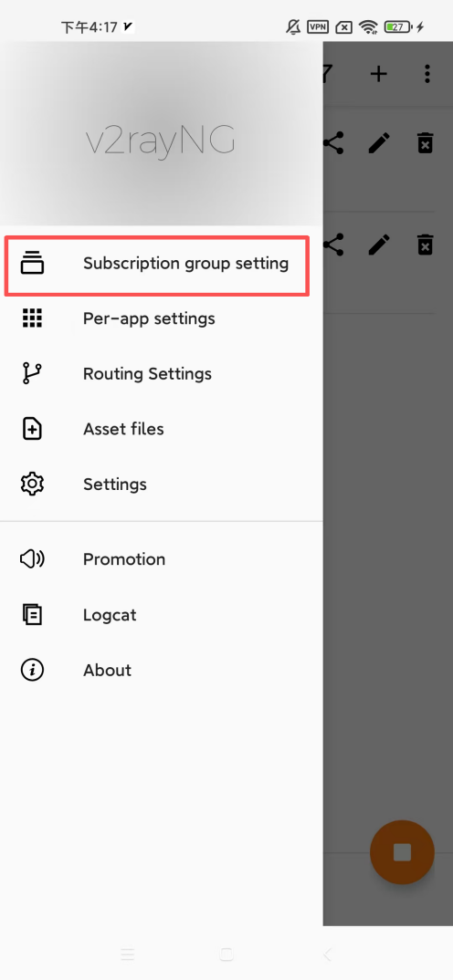This screenshot has height=980, width=453.
Task: Tap the Routing Settings branch icon
Action: (32, 374)
